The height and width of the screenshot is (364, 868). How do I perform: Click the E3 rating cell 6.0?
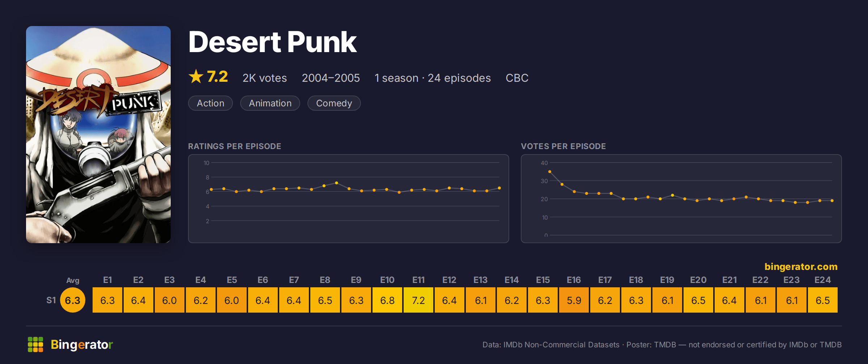(x=170, y=300)
